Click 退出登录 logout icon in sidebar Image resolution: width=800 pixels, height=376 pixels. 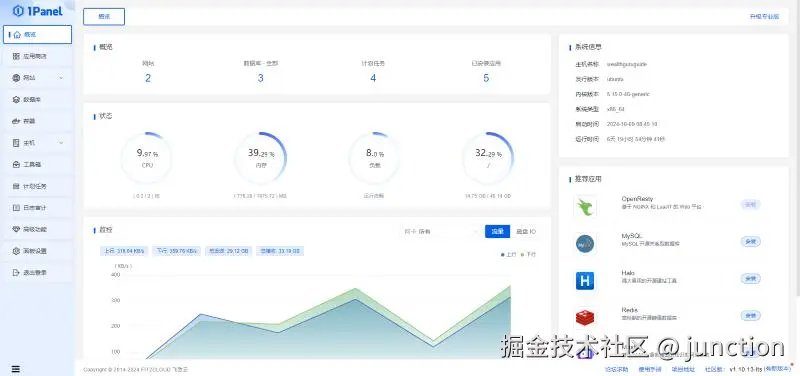coord(16,272)
